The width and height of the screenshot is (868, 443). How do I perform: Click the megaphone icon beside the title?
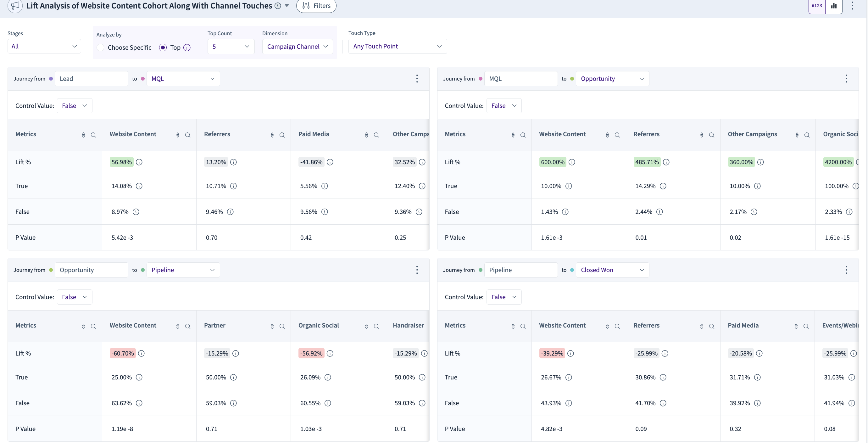pos(15,6)
